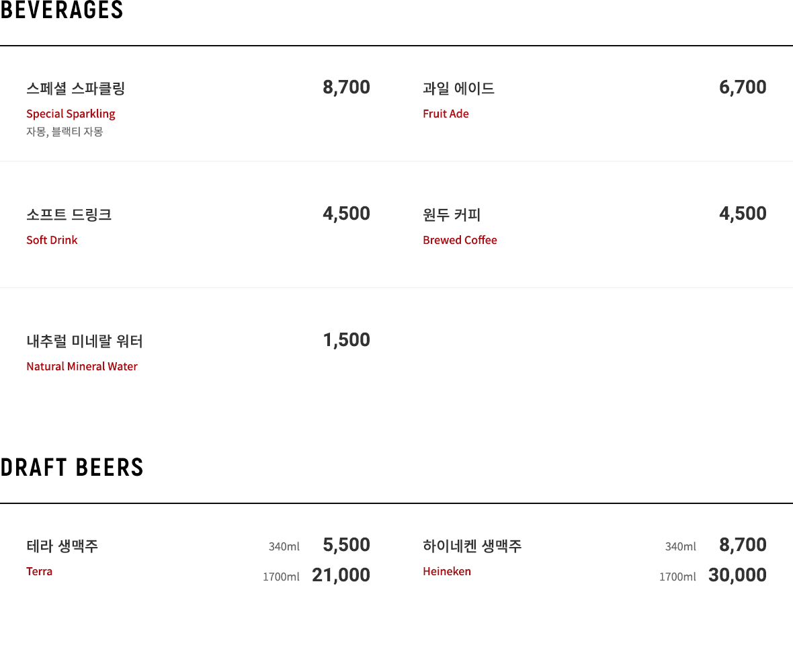
Task: Click the Fruit Ade price 6,700
Action: (743, 87)
